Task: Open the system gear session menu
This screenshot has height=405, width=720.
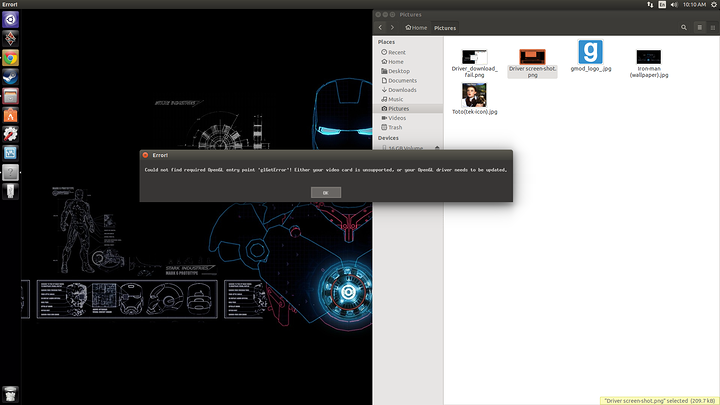Action: (712, 5)
